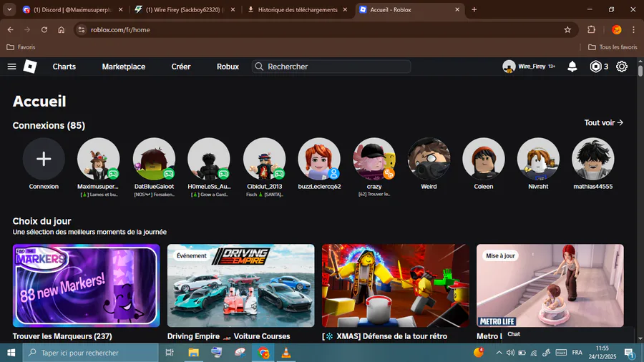The height and width of the screenshot is (362, 644).
Task: Open the XMAS Défense de la tour card
Action: coord(396,285)
